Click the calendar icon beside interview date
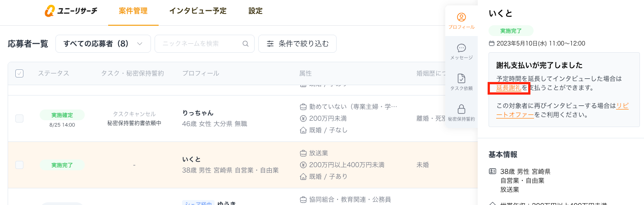 click(492, 44)
